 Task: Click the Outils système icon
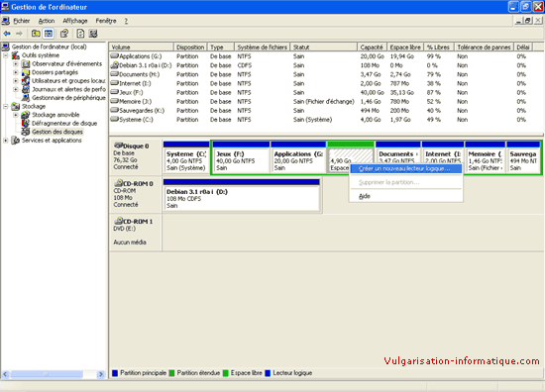click(15, 55)
